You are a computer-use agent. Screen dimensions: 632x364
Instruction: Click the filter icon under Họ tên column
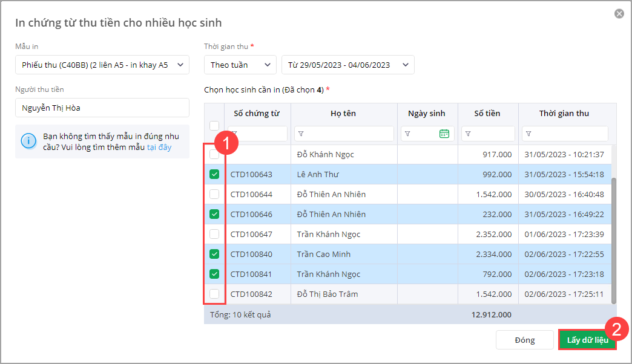(x=301, y=134)
